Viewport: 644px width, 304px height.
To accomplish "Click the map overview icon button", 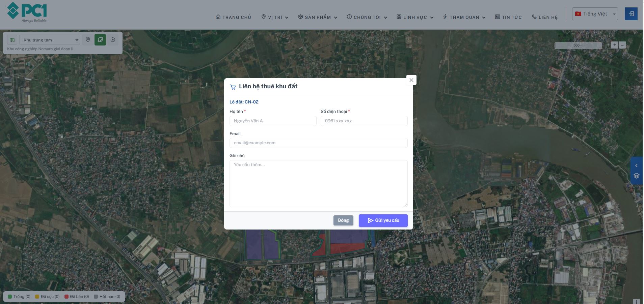I will 12,40.
